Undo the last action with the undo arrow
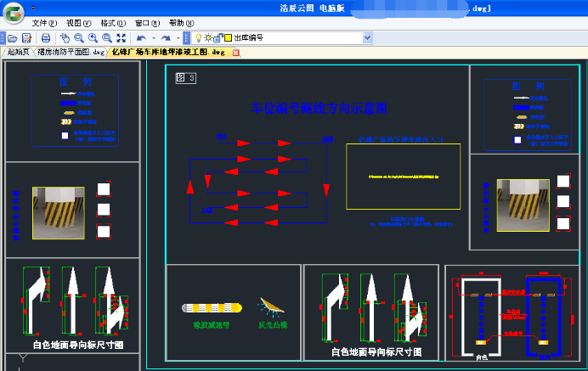The image size is (588, 371). [x=140, y=38]
